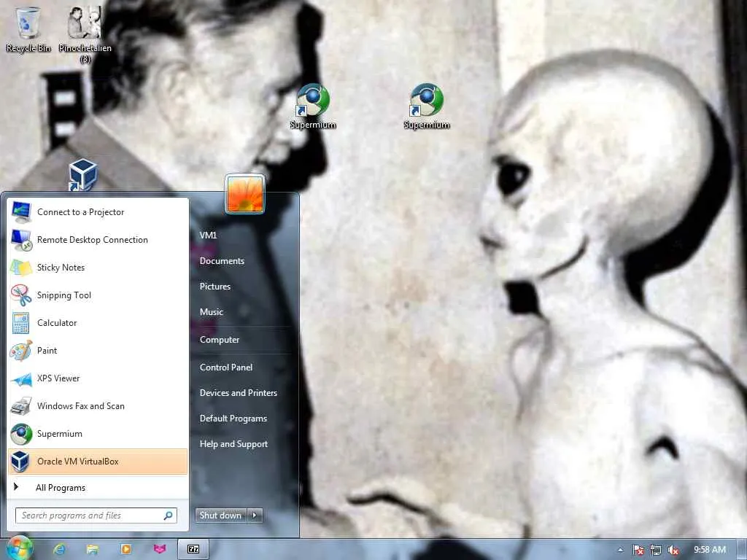Click the Windows Start orb
747x560 pixels.
[x=18, y=548]
